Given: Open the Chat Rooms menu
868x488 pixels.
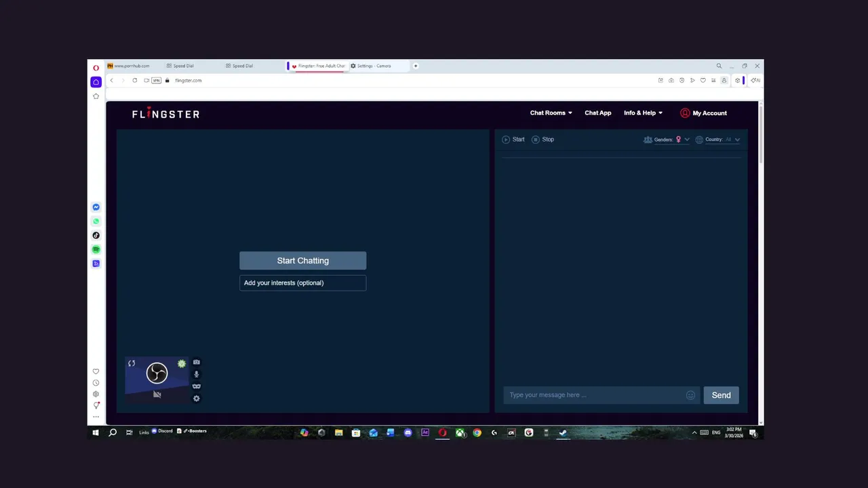Looking at the screenshot, I should [551, 113].
